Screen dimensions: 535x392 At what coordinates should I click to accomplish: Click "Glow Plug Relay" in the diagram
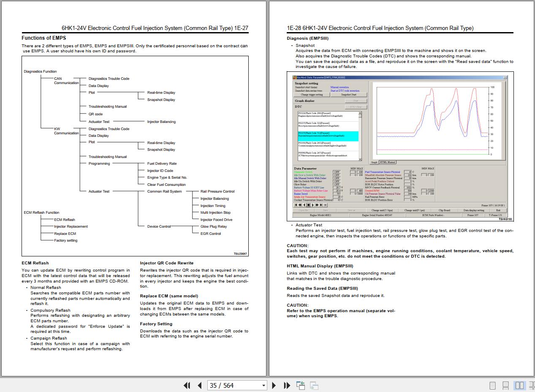[213, 226]
